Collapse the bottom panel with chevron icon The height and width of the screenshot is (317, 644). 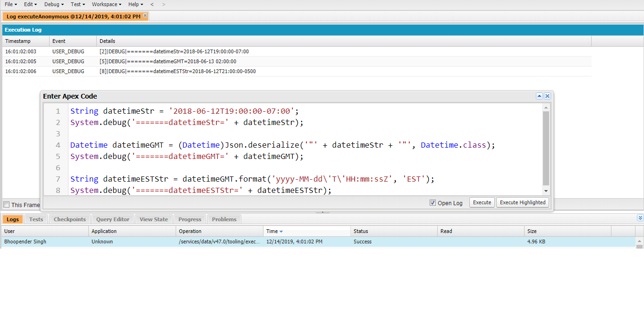point(640,218)
